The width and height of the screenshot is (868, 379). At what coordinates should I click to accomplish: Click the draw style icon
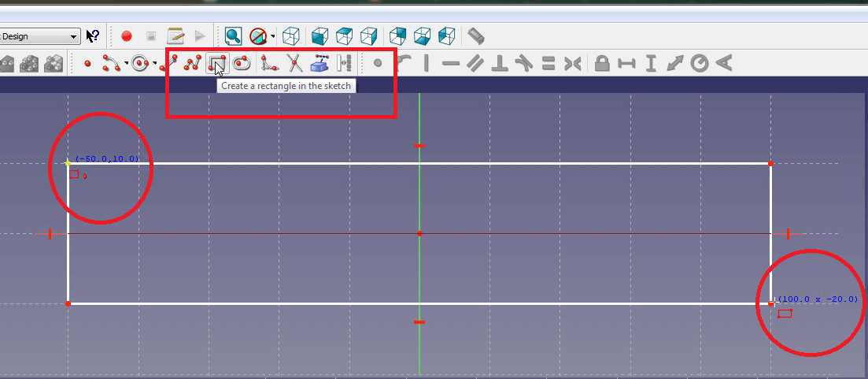[258, 36]
